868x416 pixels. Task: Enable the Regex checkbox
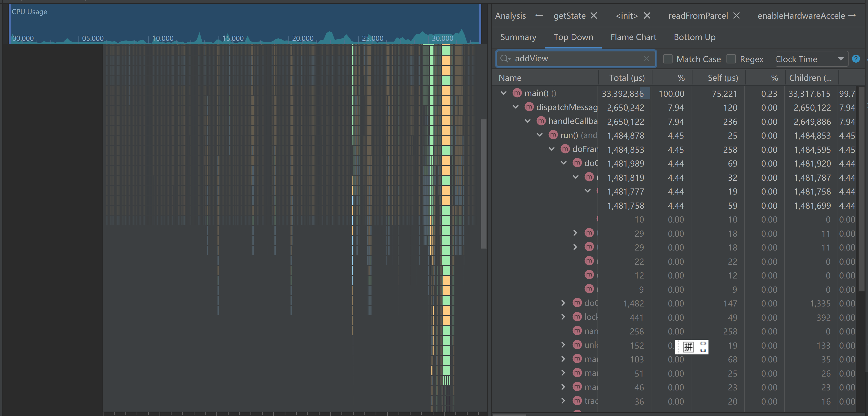coord(731,59)
